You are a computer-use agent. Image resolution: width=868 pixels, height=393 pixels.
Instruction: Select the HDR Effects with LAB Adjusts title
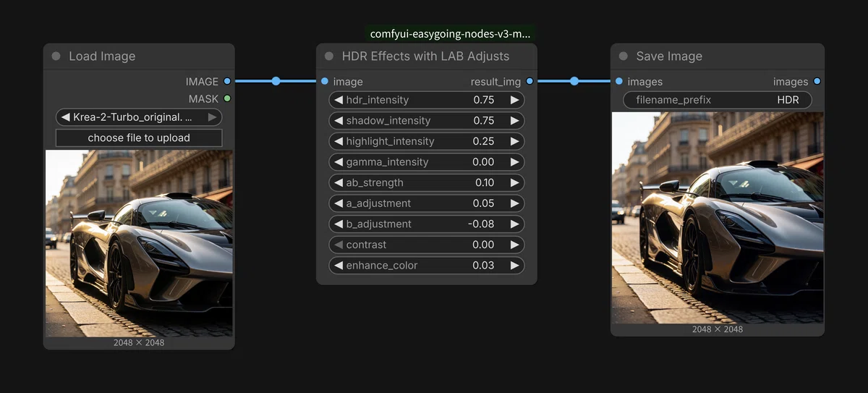(x=425, y=56)
